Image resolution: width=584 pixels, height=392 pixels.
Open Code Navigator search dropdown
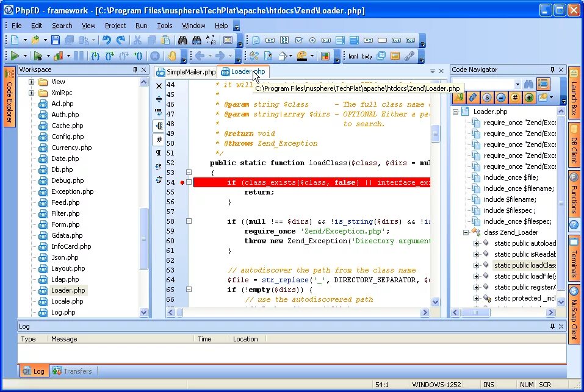(x=517, y=84)
